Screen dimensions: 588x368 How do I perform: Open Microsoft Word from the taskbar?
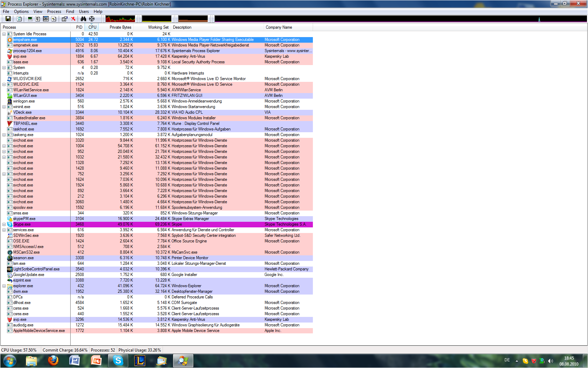pos(74,360)
